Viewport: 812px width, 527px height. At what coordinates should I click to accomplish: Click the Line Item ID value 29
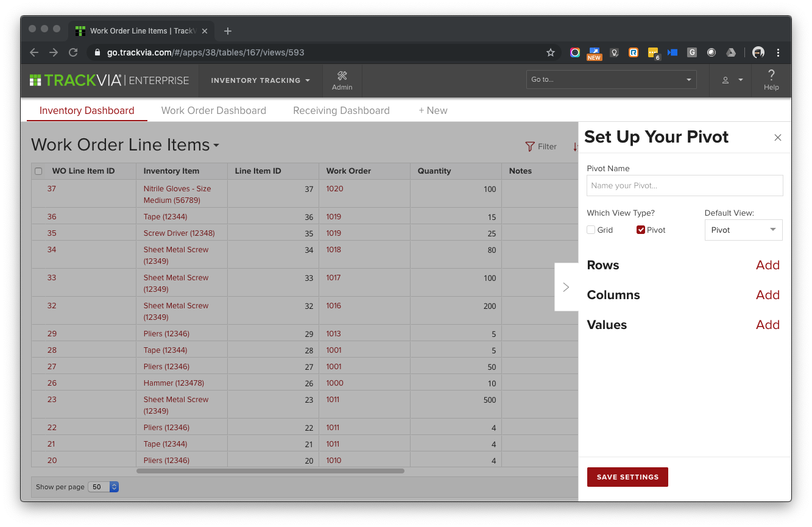pyautogui.click(x=309, y=334)
